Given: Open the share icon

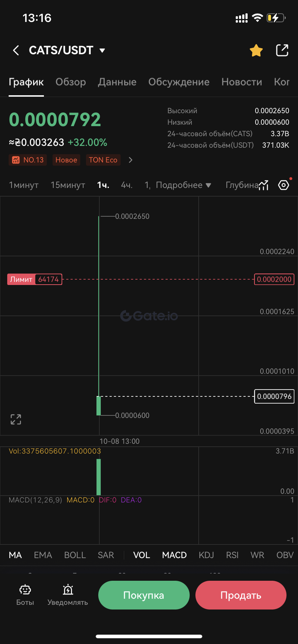Looking at the screenshot, I should (282, 50).
